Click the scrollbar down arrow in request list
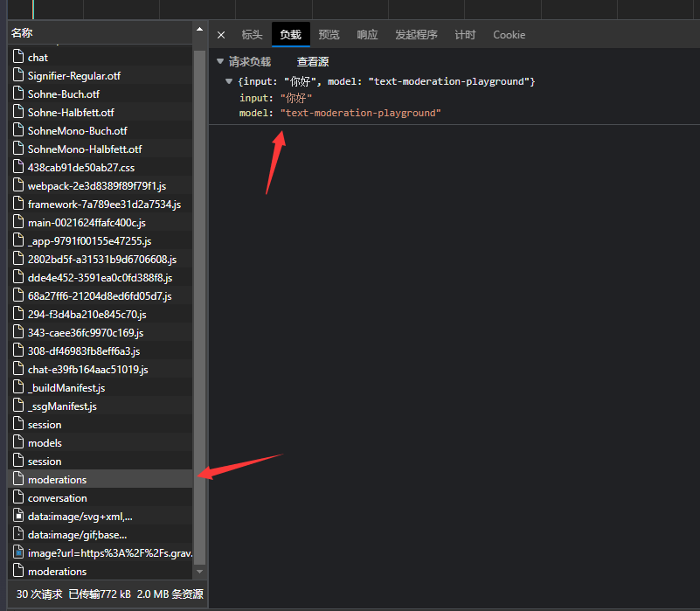Screen dimensions: 700x611 tap(199, 572)
